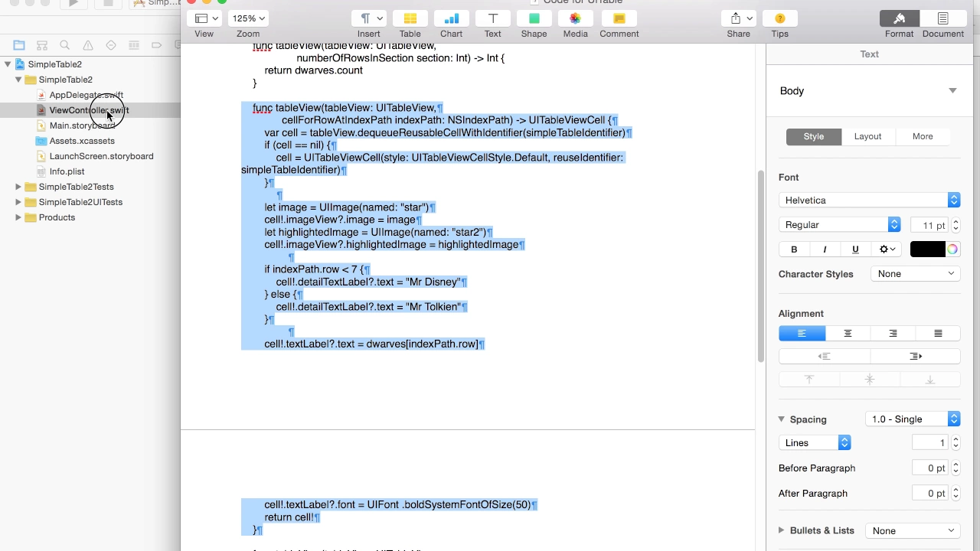Expand the Products folder
Viewport: 980px width, 551px height.
click(18, 217)
